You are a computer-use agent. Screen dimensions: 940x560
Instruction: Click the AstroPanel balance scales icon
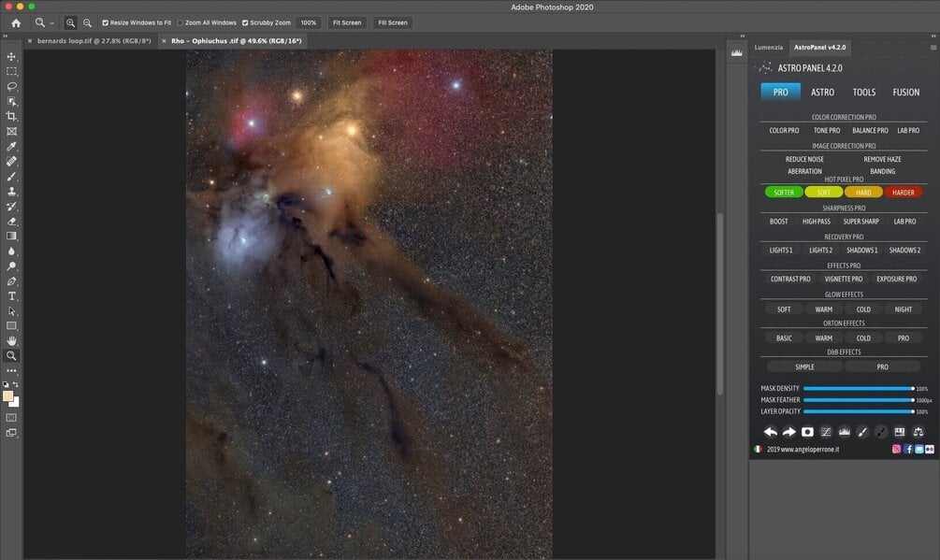click(x=918, y=432)
